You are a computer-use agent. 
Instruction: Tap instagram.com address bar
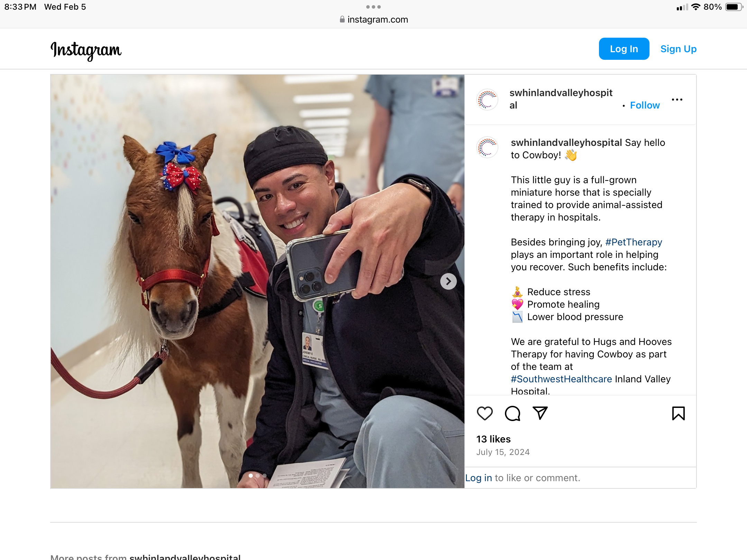click(373, 19)
